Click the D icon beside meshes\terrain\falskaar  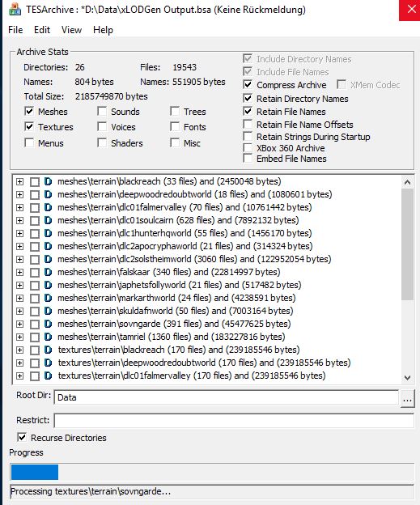pyautogui.click(x=48, y=272)
